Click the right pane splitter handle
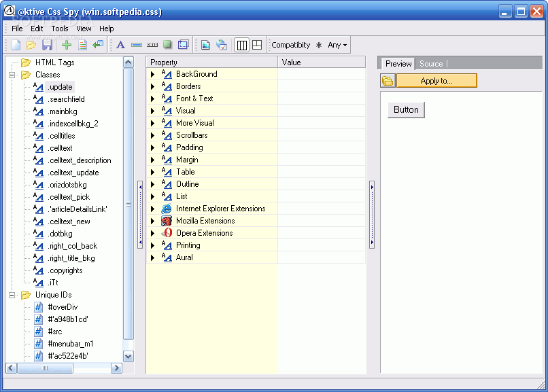This screenshot has width=548, height=392. point(372,215)
